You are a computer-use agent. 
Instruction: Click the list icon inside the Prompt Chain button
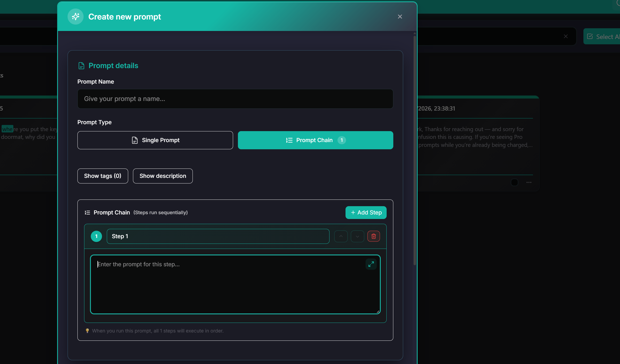[289, 140]
